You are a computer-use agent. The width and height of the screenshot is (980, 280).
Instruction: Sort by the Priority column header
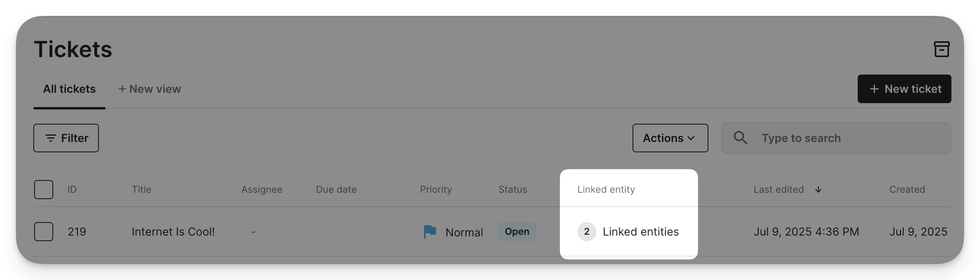(x=436, y=190)
